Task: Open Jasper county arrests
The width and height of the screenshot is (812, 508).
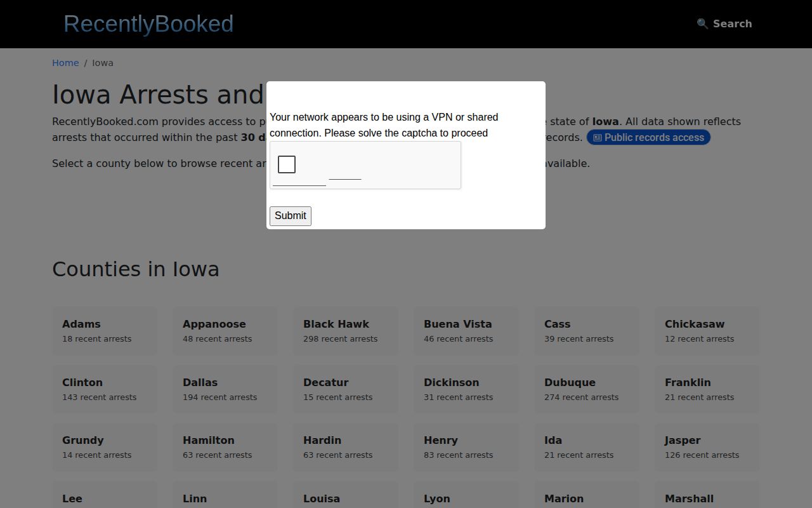Action: point(707,447)
